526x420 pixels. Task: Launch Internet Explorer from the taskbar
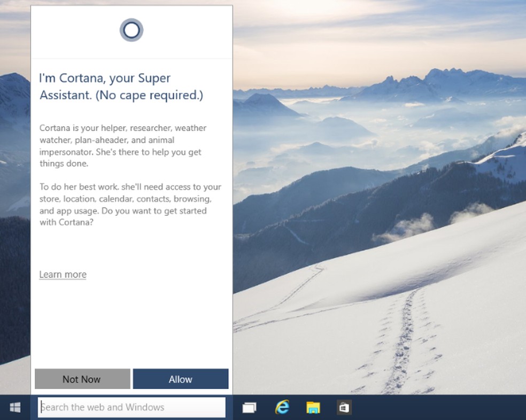(282, 407)
